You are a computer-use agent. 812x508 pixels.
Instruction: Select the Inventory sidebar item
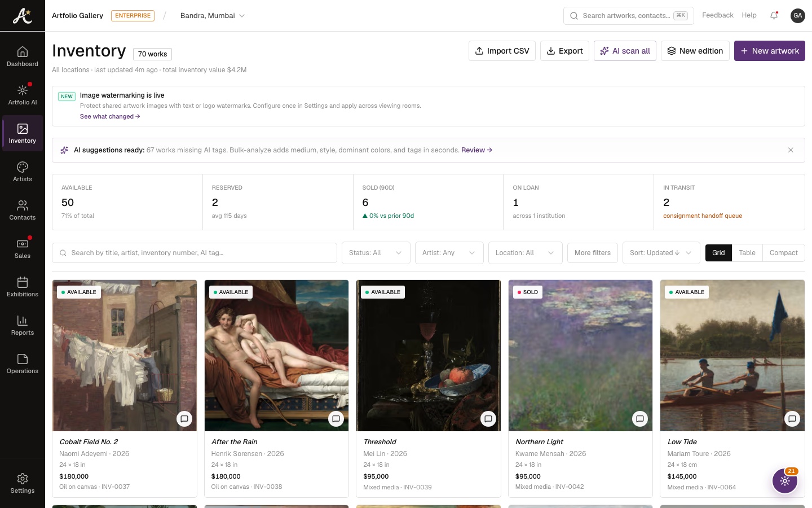(x=23, y=133)
